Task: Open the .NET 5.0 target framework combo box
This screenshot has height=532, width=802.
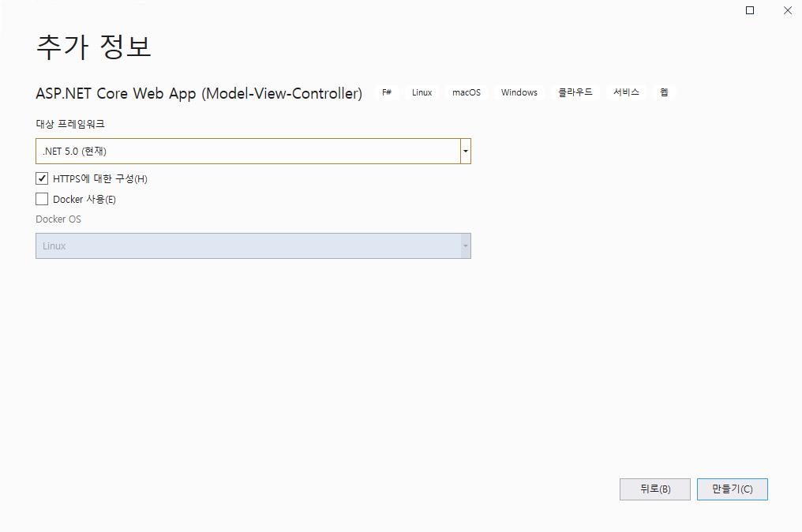Action: pyautogui.click(x=247, y=151)
